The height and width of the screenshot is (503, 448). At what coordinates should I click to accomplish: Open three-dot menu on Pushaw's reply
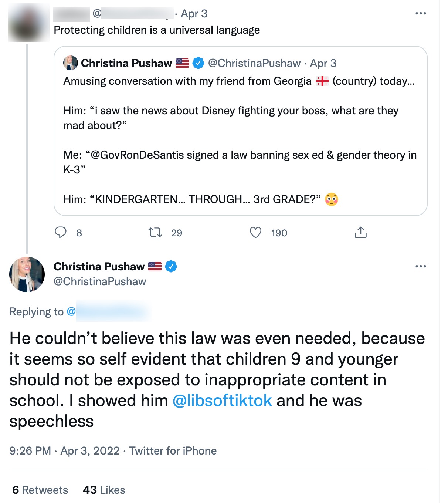click(421, 266)
